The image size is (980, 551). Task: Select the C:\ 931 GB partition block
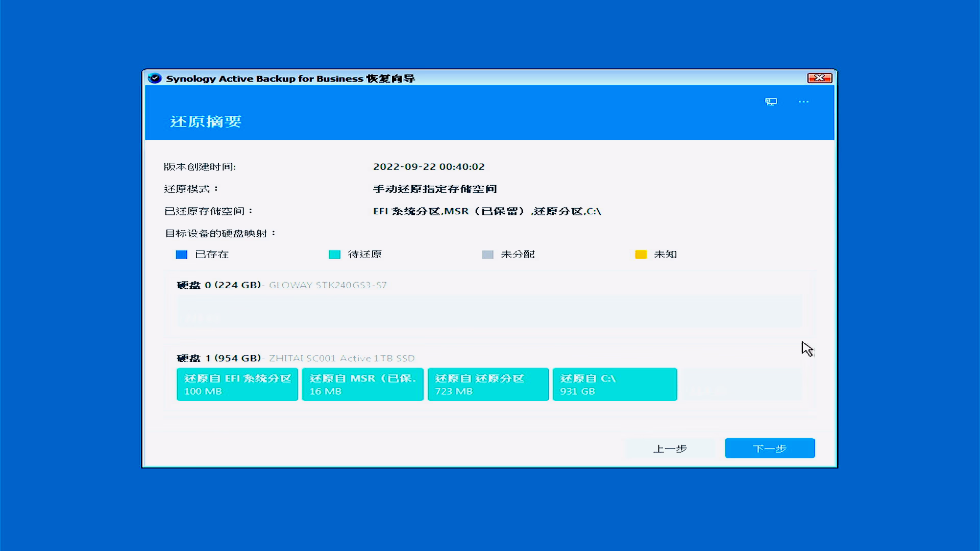[x=615, y=385]
